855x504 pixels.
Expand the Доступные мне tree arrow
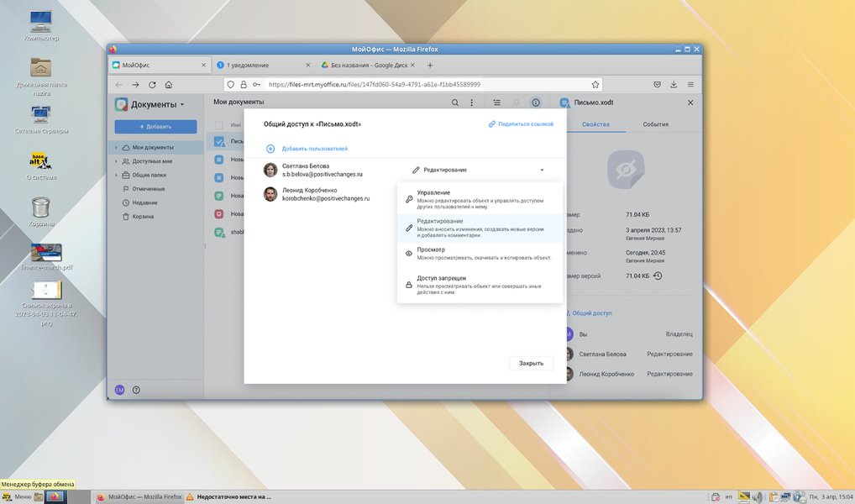coord(116,161)
